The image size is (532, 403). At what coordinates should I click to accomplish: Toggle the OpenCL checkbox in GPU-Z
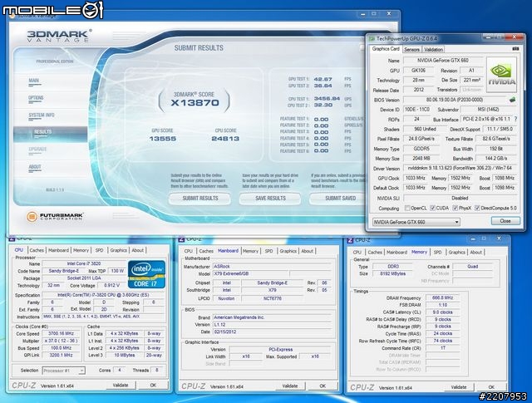coord(407,208)
